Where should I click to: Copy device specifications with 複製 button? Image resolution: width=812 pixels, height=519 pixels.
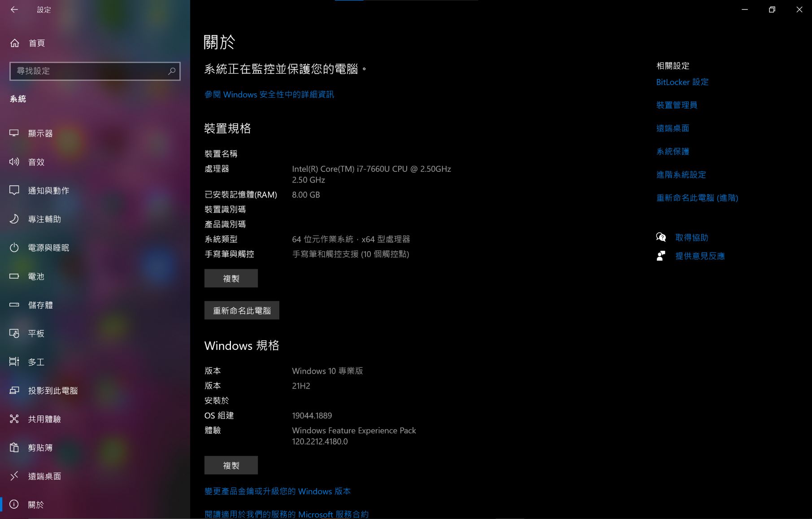click(231, 278)
